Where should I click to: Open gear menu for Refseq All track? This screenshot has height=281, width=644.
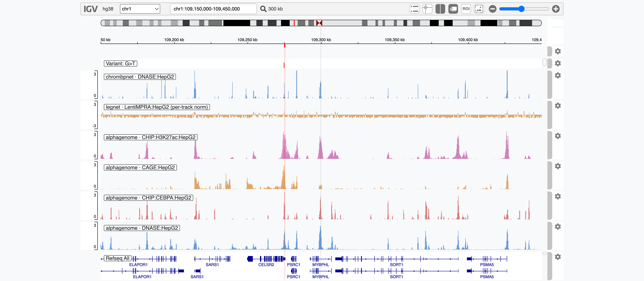(x=558, y=257)
